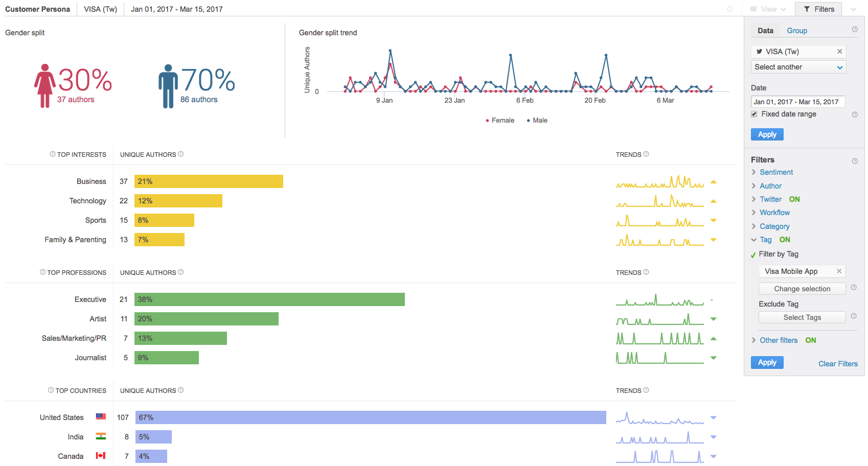Viewport: 868px width, 466px height.
Task: Click Apply button under Date
Action: click(767, 134)
